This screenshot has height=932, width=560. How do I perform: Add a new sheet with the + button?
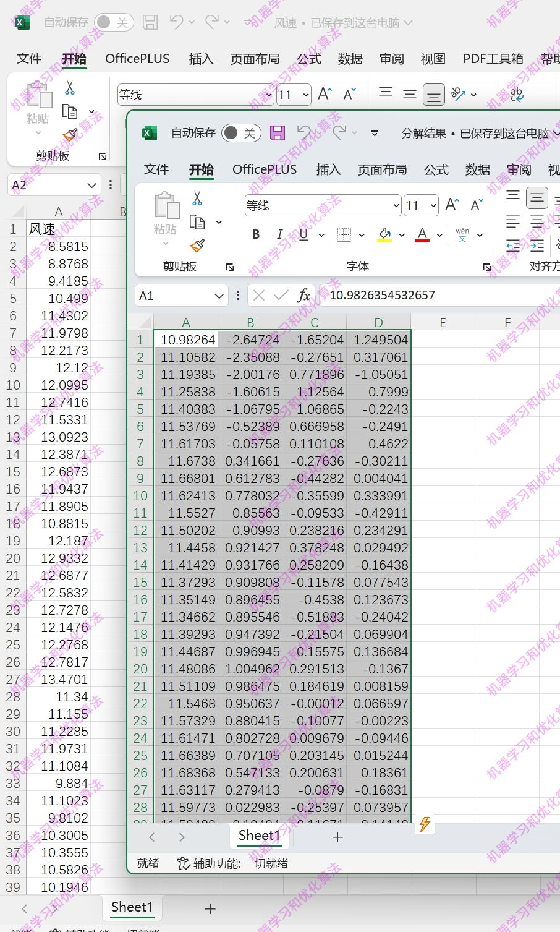(x=337, y=837)
